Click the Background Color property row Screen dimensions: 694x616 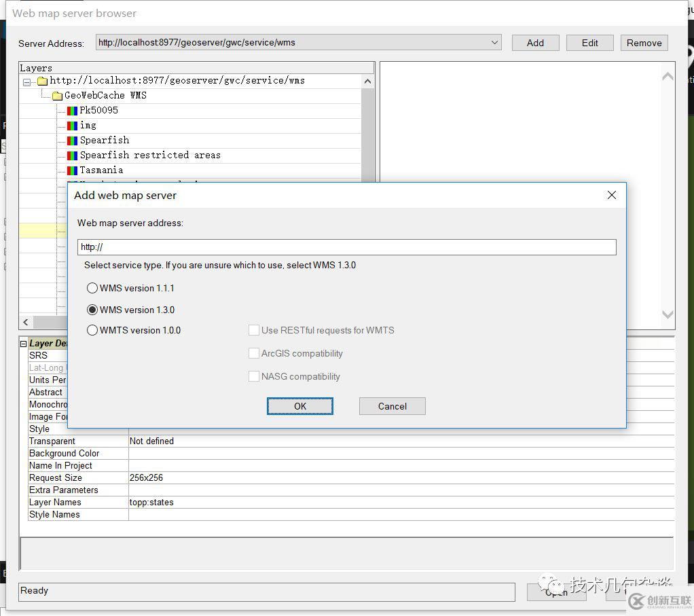pos(351,453)
